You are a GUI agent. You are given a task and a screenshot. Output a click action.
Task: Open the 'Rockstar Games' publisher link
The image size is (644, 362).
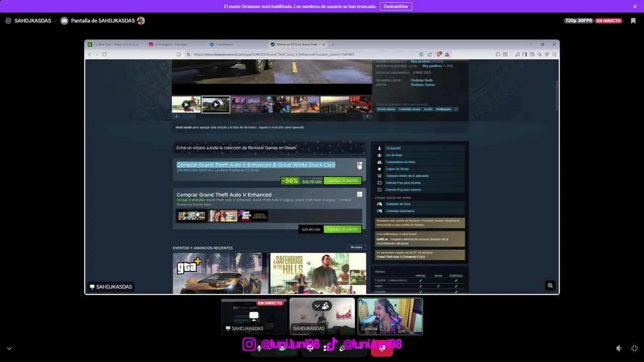423,85
